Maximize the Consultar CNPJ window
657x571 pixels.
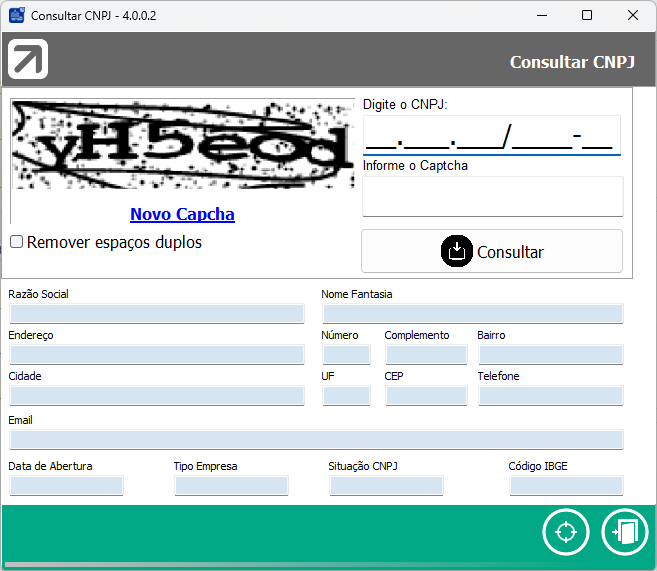click(x=587, y=16)
